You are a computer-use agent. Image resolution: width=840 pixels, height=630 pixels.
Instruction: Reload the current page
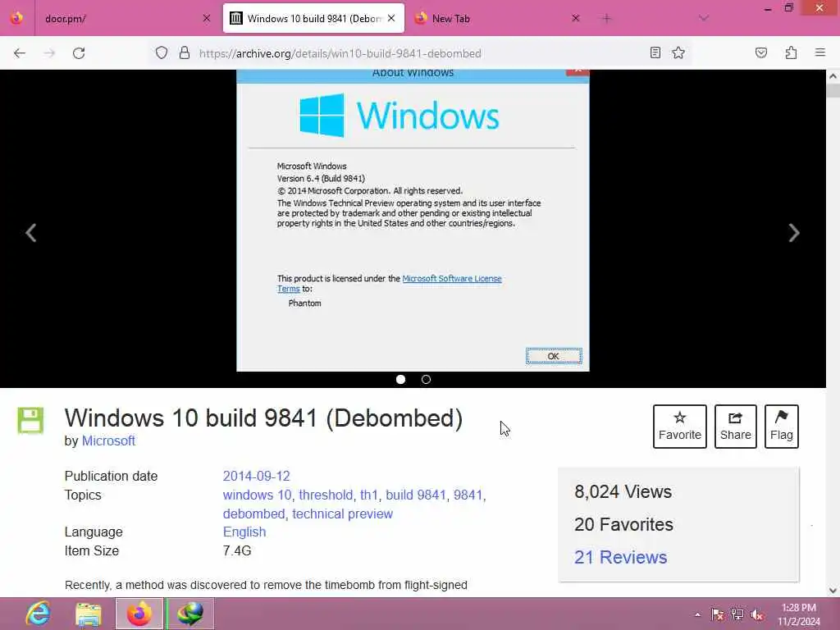(79, 53)
